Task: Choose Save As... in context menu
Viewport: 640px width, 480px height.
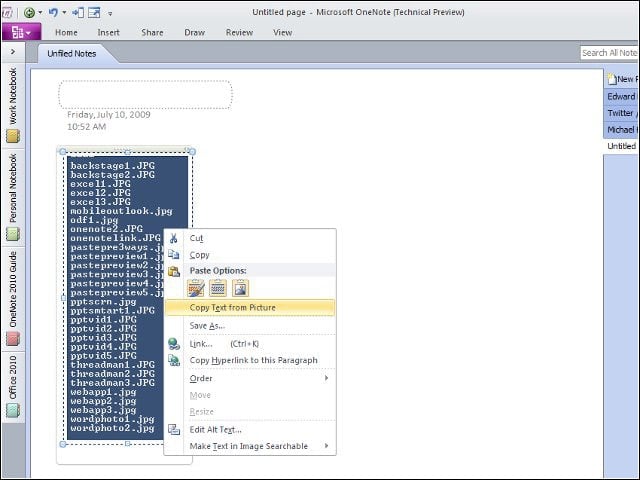Action: click(x=250, y=326)
